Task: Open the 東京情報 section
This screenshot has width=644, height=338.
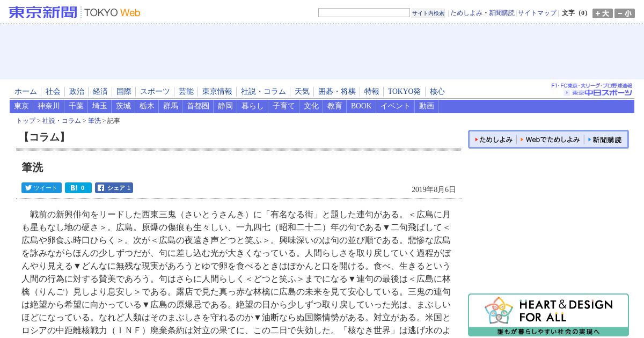Action: click(217, 92)
